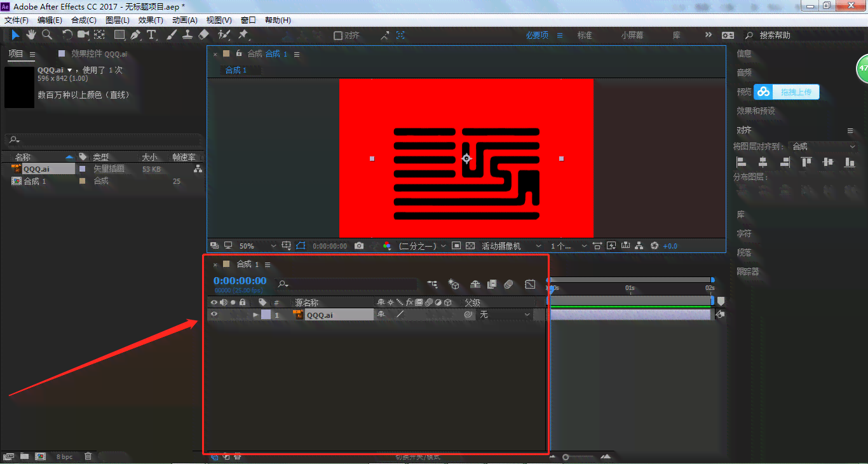This screenshot has width=868, height=464.
Task: Select the Eraser tool
Action: tap(203, 35)
